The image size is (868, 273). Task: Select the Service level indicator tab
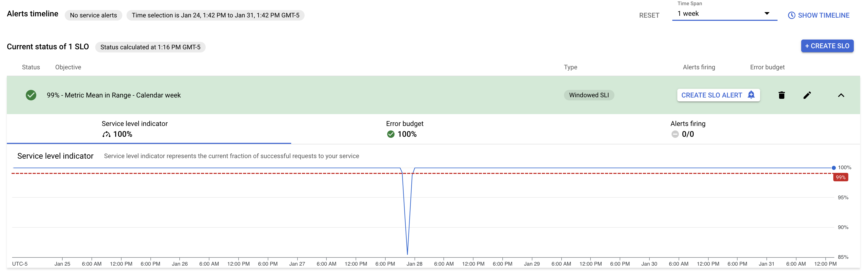coord(149,129)
